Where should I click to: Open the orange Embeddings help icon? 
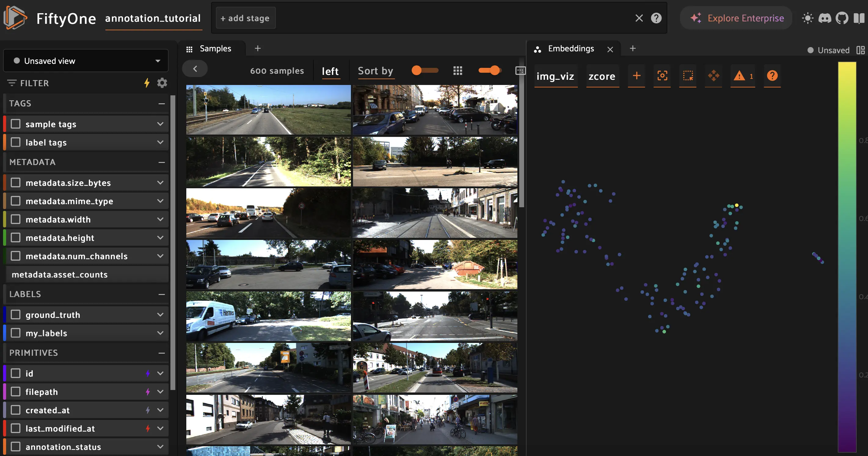[x=772, y=75]
